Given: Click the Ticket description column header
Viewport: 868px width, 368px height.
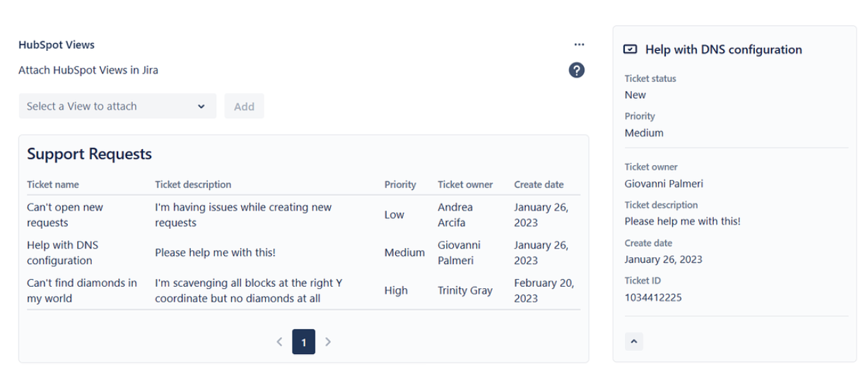Looking at the screenshot, I should (193, 184).
